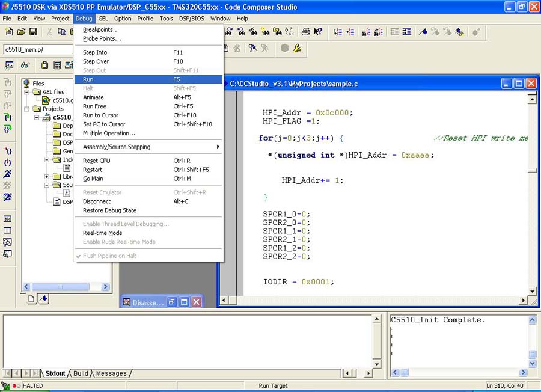Open the Assembly/Source Stepping submenu

click(148, 147)
